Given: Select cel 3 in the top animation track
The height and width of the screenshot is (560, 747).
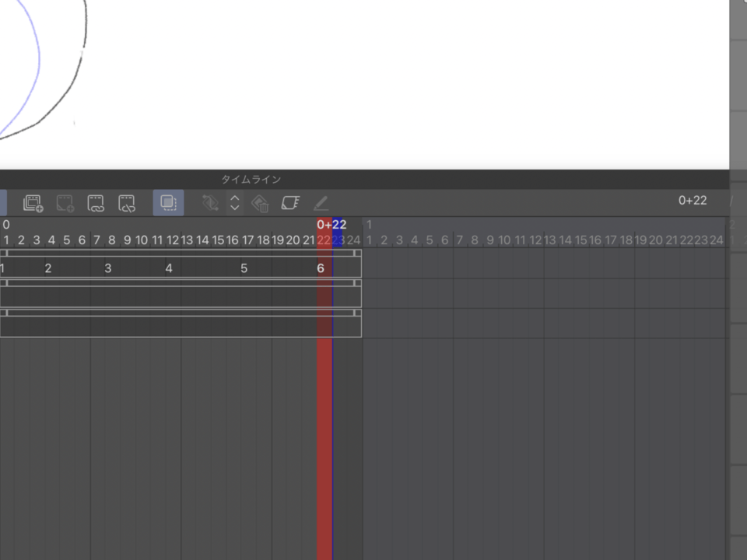Looking at the screenshot, I should (x=108, y=268).
